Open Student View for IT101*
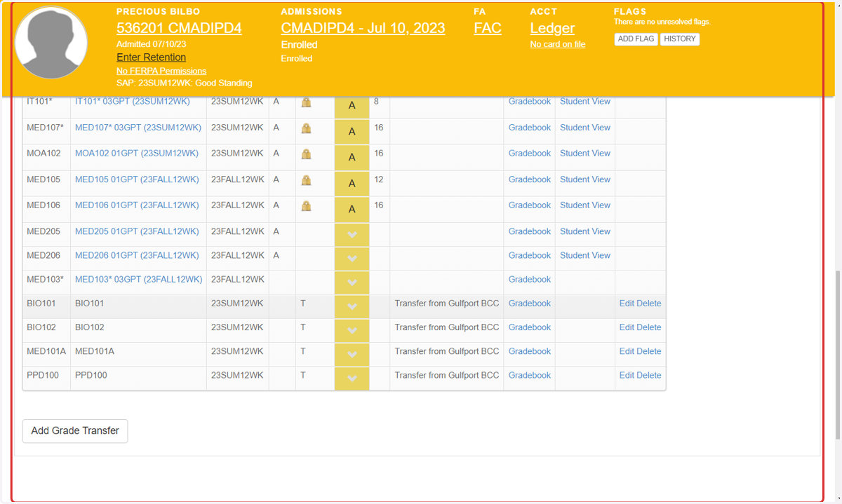The height and width of the screenshot is (504, 842). pyautogui.click(x=585, y=102)
